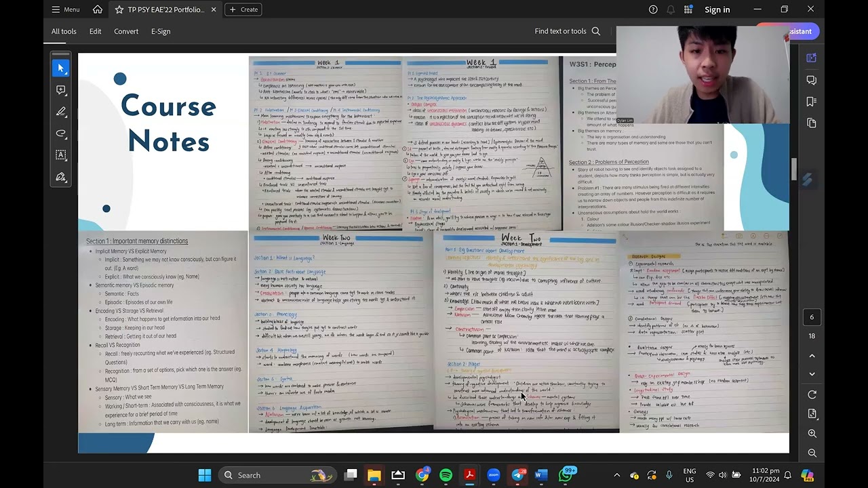Click the Zoom in magnifier icon
The height and width of the screenshot is (488, 868).
coord(812,433)
